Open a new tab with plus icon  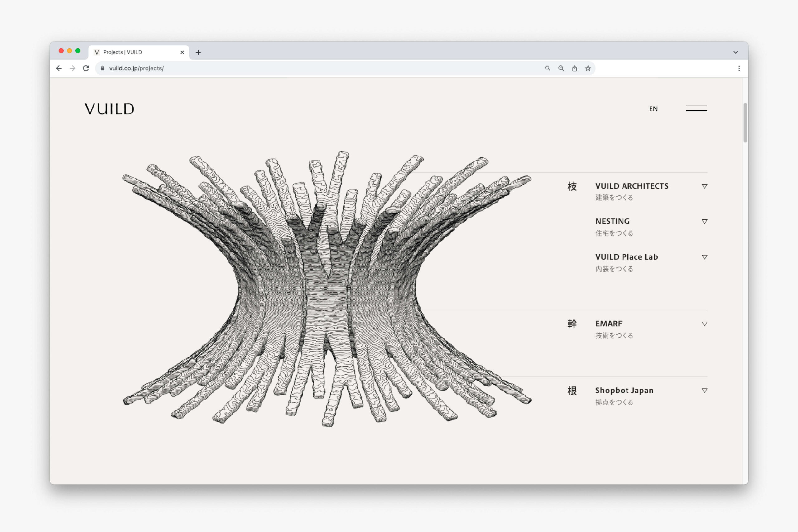point(198,52)
